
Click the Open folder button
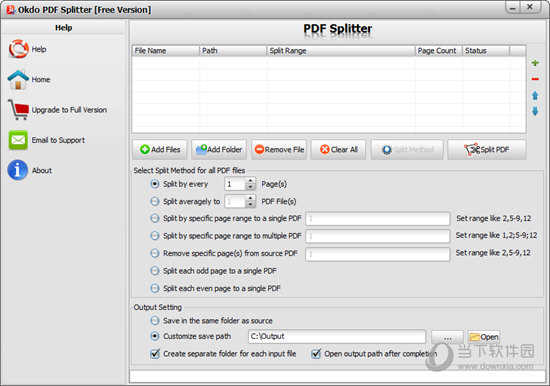click(x=484, y=337)
